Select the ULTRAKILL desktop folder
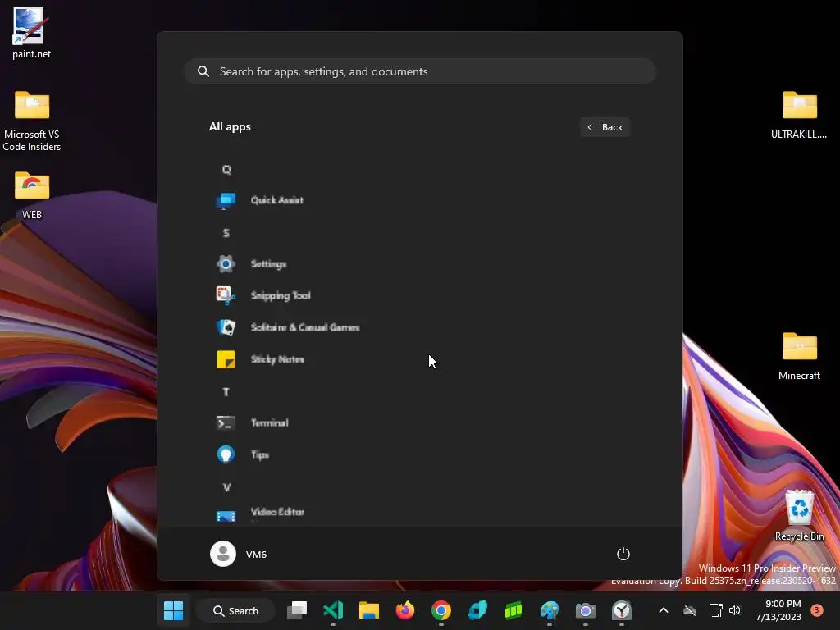 coord(799,115)
